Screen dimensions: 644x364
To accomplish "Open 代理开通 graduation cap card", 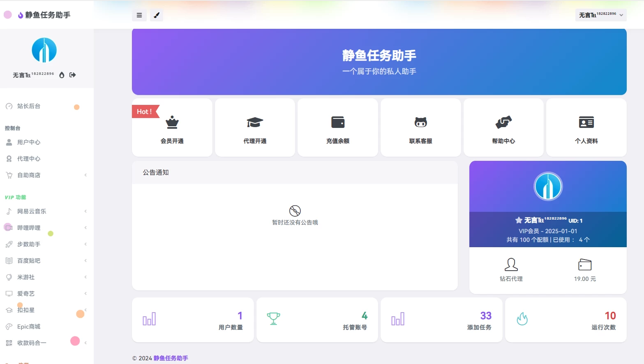I will [x=255, y=128].
